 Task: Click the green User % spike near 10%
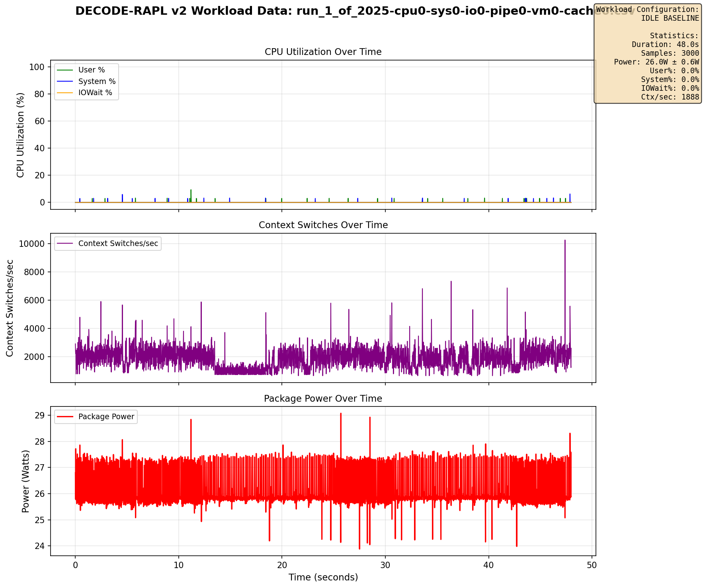191,190
